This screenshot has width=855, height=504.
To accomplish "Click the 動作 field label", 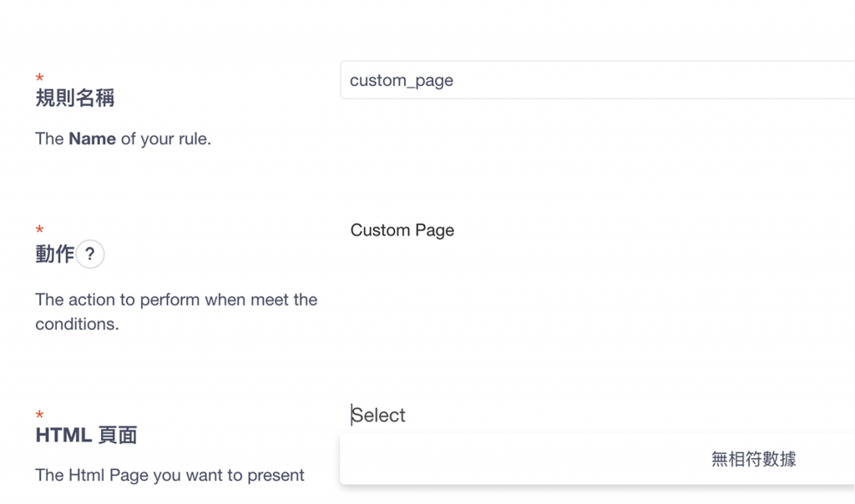I will (54, 255).
